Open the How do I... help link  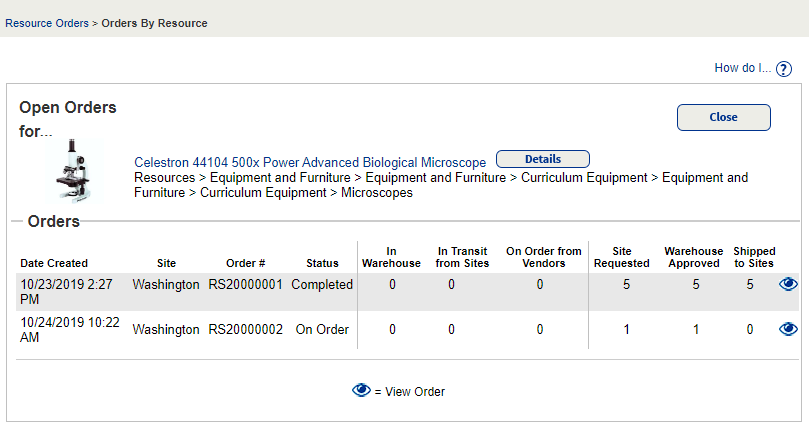click(x=742, y=68)
